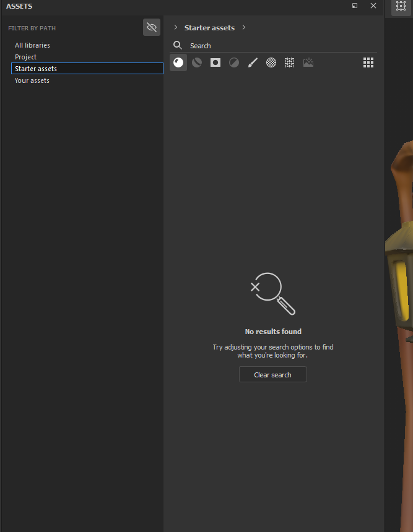Expand chevron after Starter assets
This screenshot has width=413, height=532.
pyautogui.click(x=244, y=28)
